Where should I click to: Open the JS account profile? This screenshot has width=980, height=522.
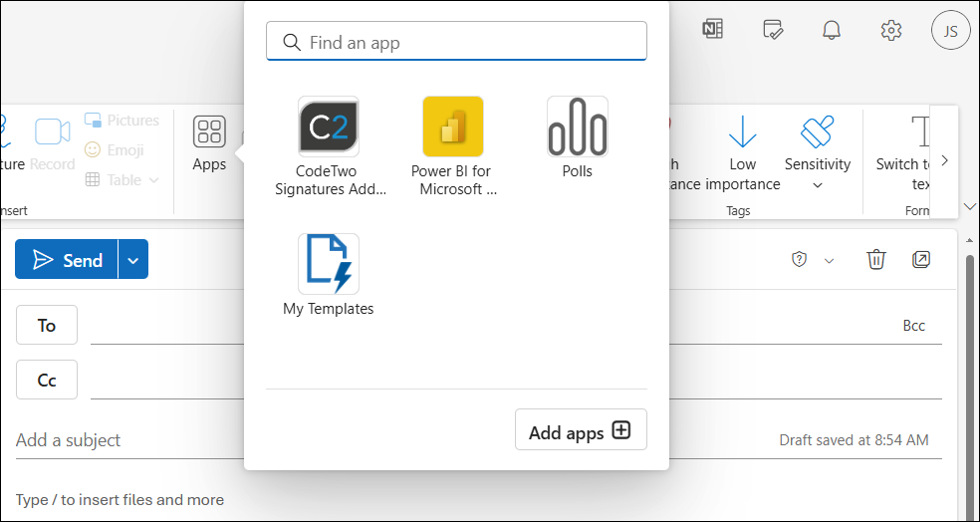coord(951,30)
